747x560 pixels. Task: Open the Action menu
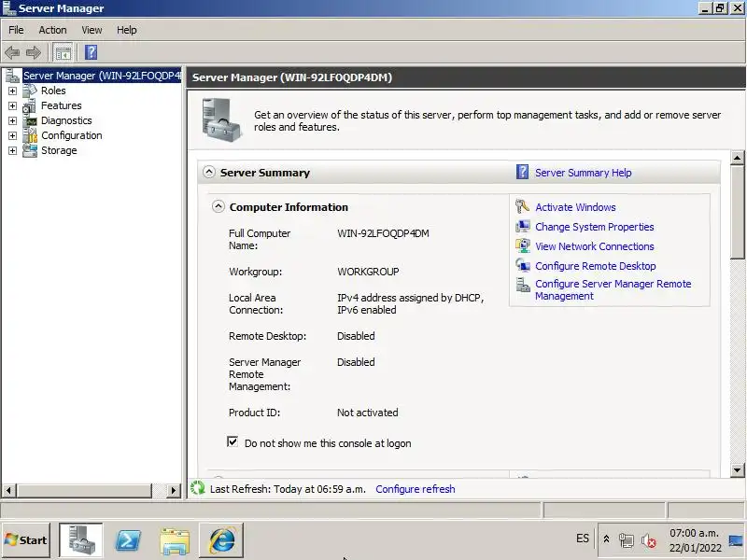coord(52,30)
